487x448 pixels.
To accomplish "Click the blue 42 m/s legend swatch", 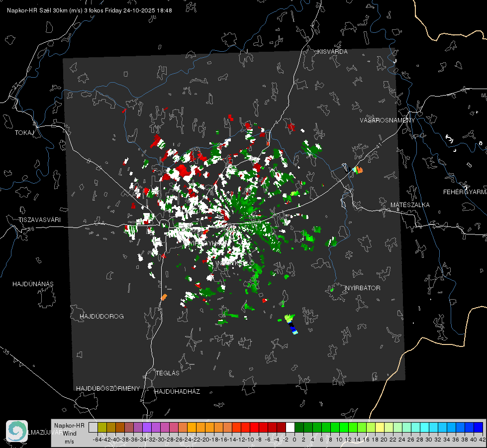I will [x=479, y=428].
